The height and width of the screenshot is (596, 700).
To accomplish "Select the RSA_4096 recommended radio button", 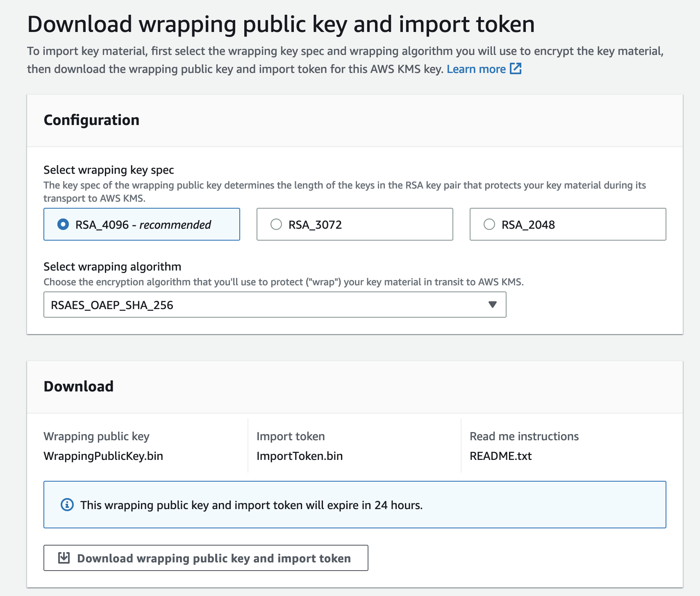I will pyautogui.click(x=63, y=225).
